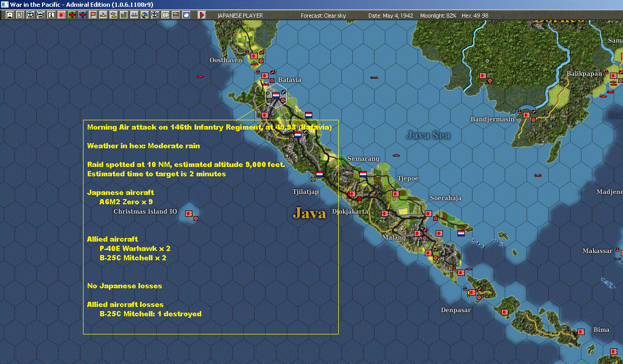Viewport: 623px width, 364px height.
Task: Click the red arrow end-turn button
Action: [x=202, y=15]
